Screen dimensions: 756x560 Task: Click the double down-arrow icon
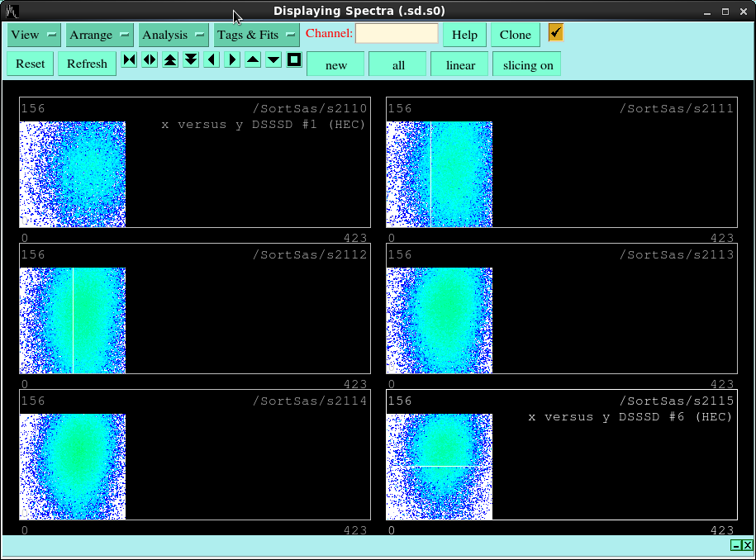pyautogui.click(x=191, y=59)
